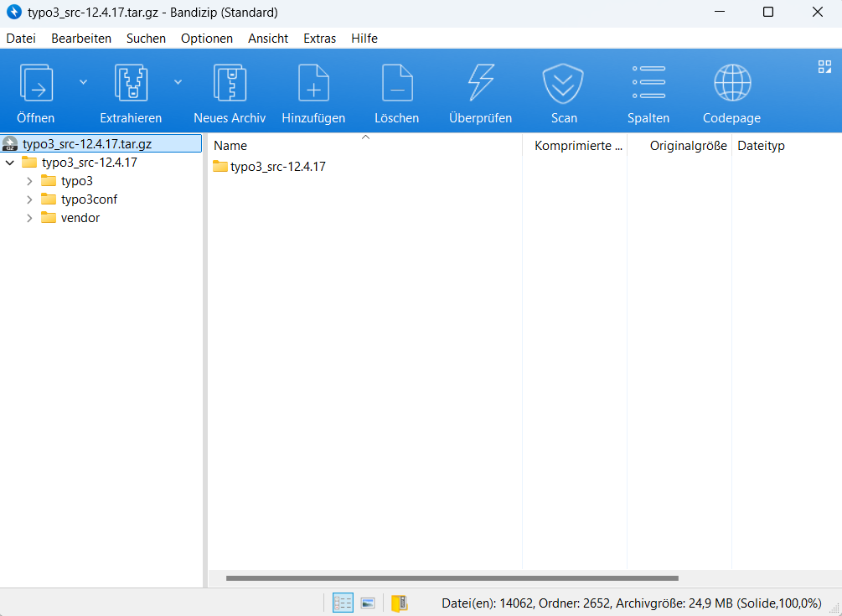Select typo3_src-12.4.17.tar.gz root in tree
Image resolution: width=842 pixels, height=616 pixels.
pos(101,144)
